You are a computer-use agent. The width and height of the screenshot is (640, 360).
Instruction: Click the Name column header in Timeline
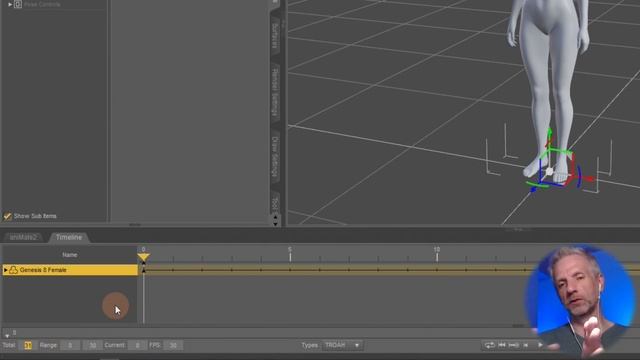click(x=70, y=255)
